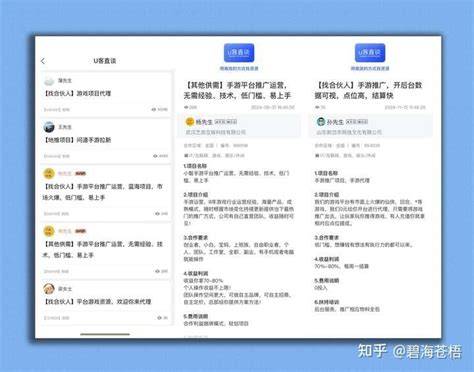
Task: Click company name under 杨先生
Action: pos(216,132)
